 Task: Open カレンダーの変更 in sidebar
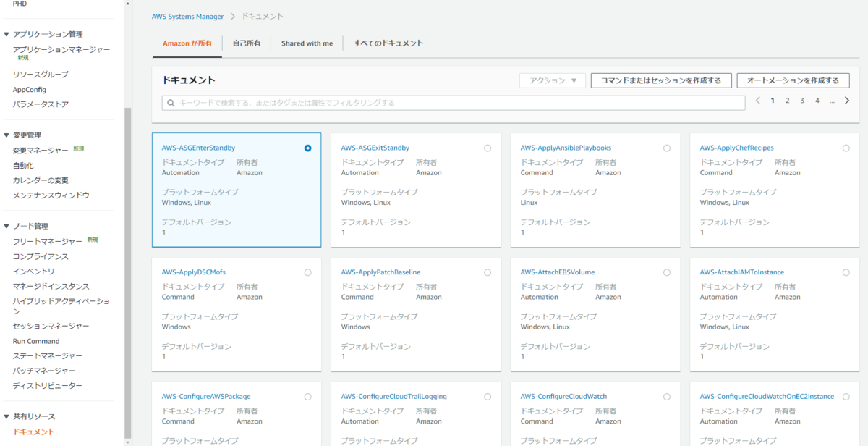41,180
